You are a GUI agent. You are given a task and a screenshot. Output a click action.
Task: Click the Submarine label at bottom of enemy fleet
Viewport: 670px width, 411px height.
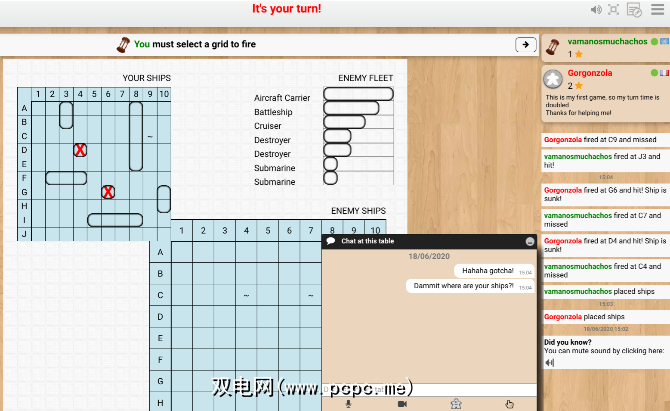[x=274, y=182]
